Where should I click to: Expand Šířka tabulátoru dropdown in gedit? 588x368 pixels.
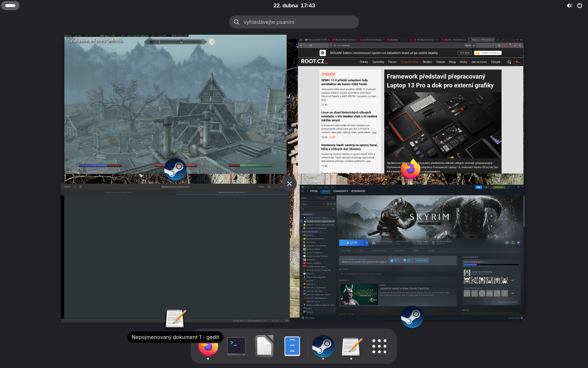tap(257, 321)
